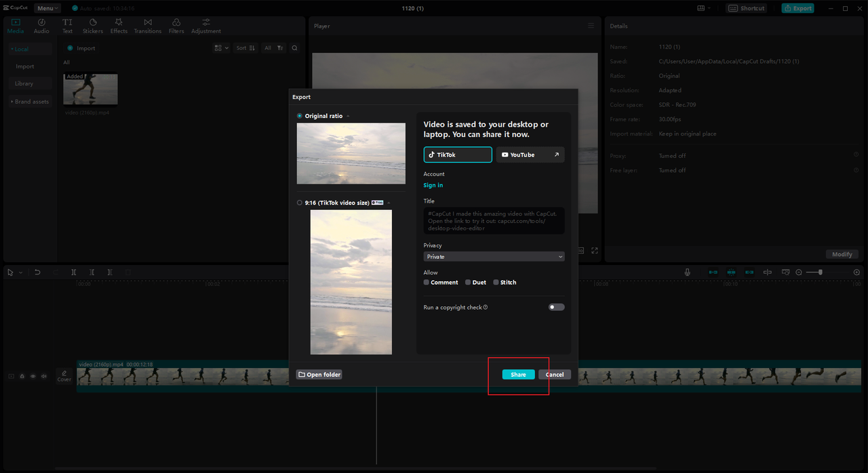
Task: Open the layout switcher icon
Action: click(x=704, y=8)
